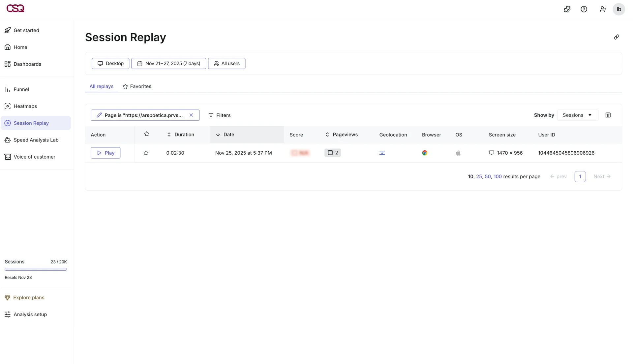Open the Desktop device selector
This screenshot has width=633, height=364.
110,64
